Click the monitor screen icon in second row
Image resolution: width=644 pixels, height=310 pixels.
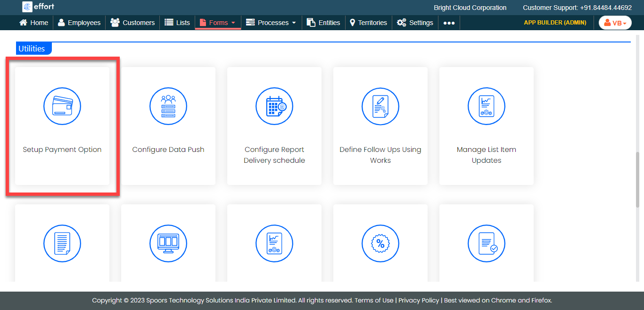pyautogui.click(x=168, y=243)
